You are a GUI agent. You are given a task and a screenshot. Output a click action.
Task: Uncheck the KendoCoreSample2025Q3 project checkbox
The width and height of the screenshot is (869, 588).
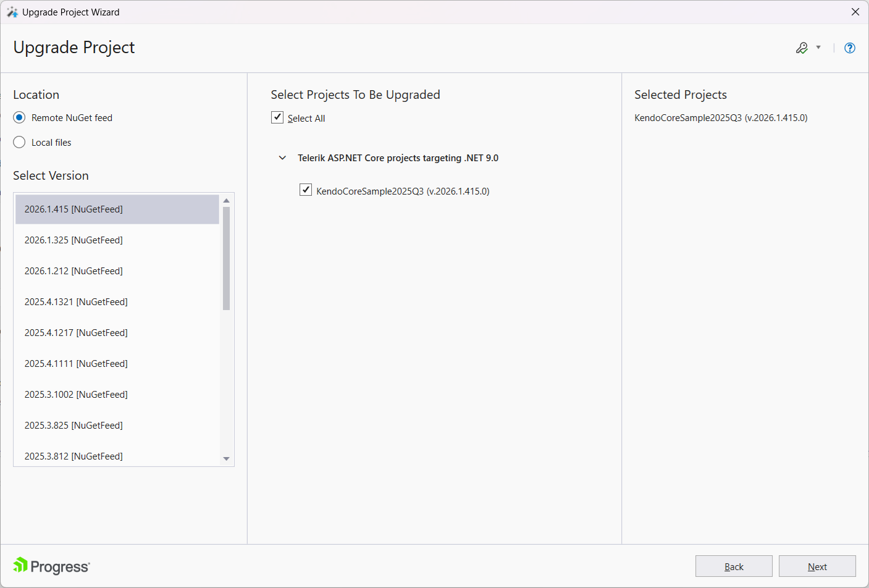(x=306, y=190)
